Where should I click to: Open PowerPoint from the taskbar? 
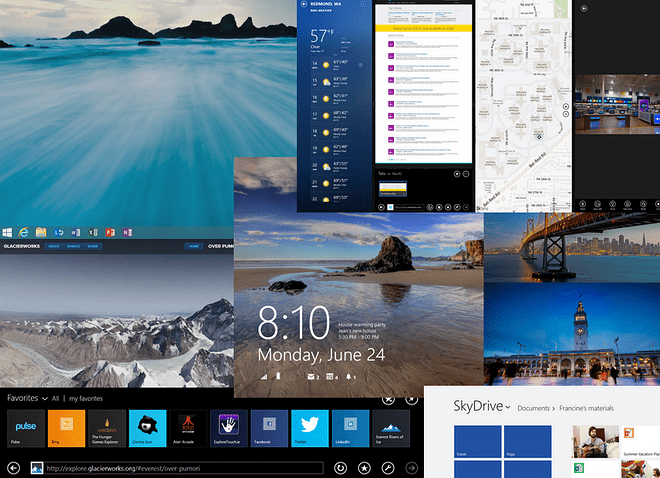click(x=110, y=232)
